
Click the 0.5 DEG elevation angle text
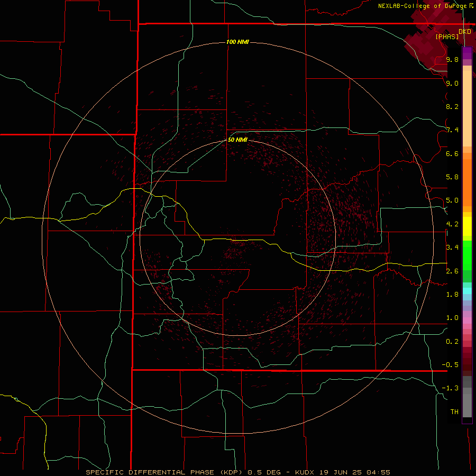click(x=264, y=472)
